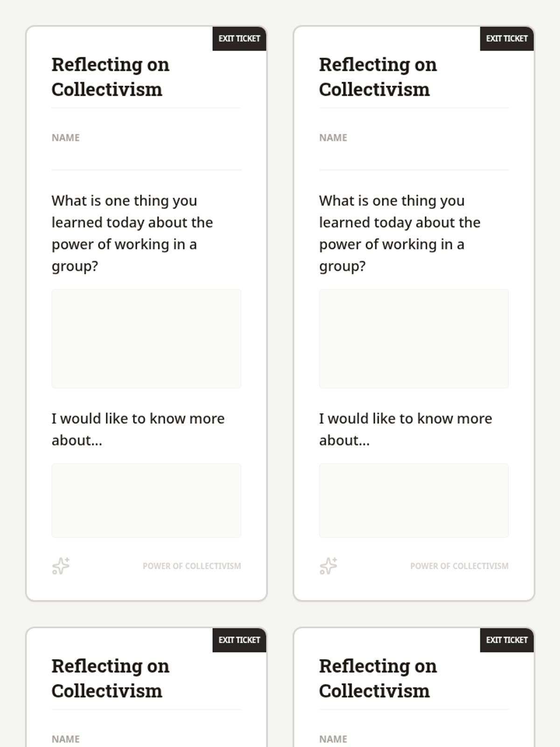Click EXIT TICKET badge on top-left card
This screenshot has width=560, height=747.
pyautogui.click(x=239, y=39)
